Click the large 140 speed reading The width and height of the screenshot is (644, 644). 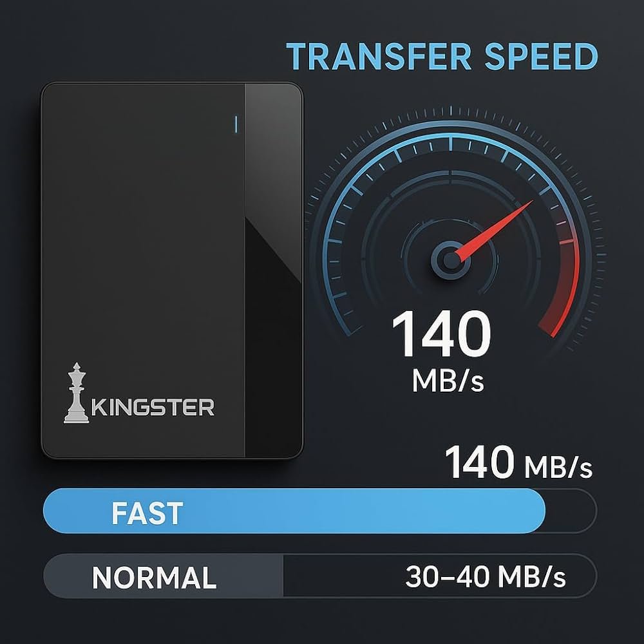point(442,334)
